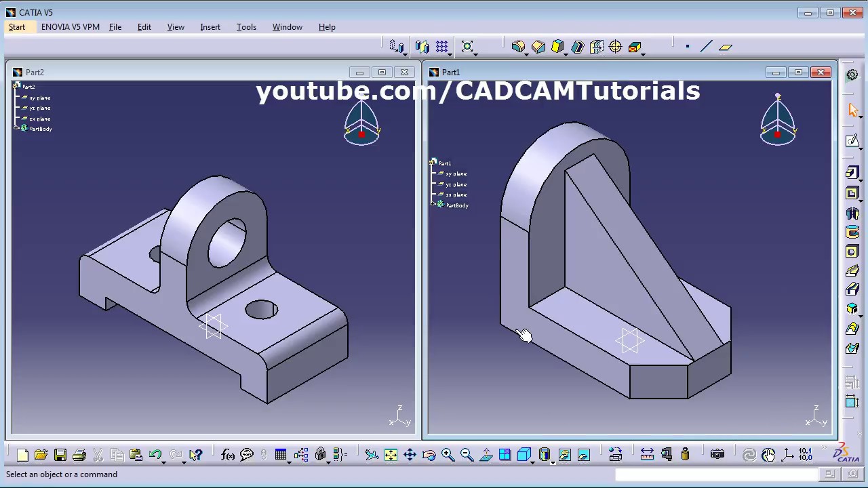Click the Save floppy disk icon

pos(60,455)
